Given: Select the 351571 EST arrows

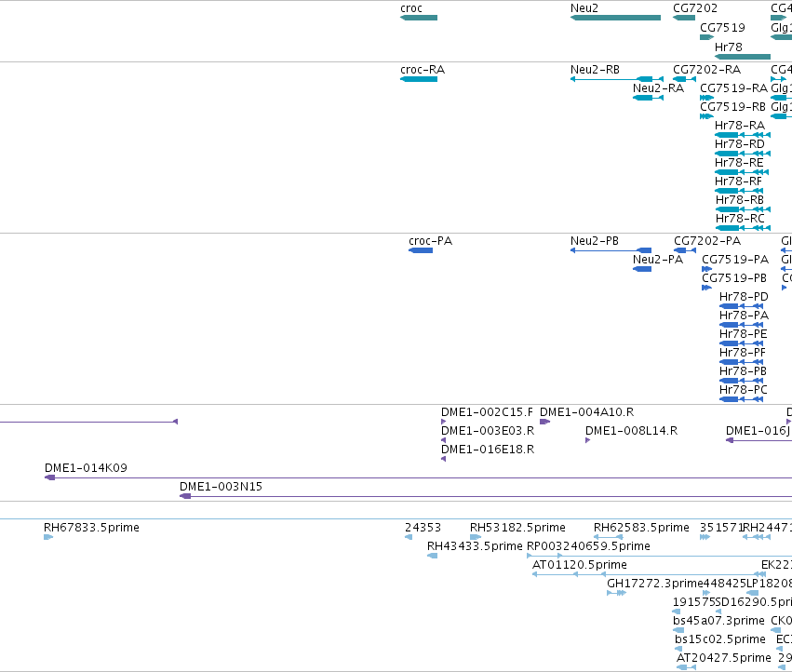Looking at the screenshot, I should click(x=705, y=537).
